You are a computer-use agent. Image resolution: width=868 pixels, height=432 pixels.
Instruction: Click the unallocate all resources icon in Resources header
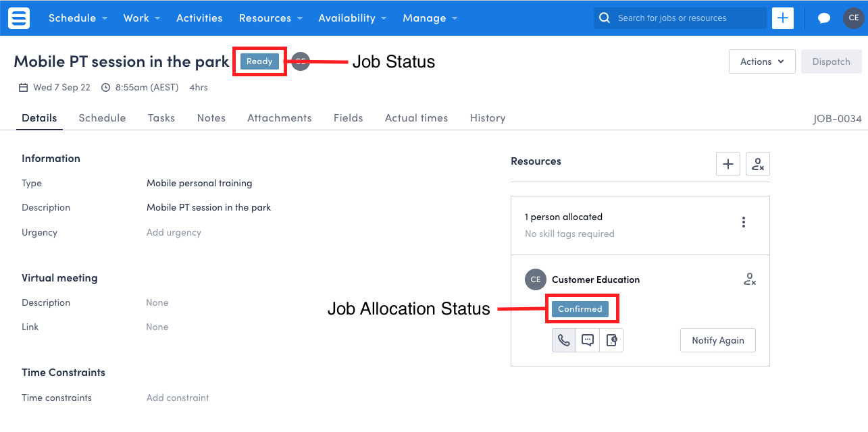pos(757,164)
